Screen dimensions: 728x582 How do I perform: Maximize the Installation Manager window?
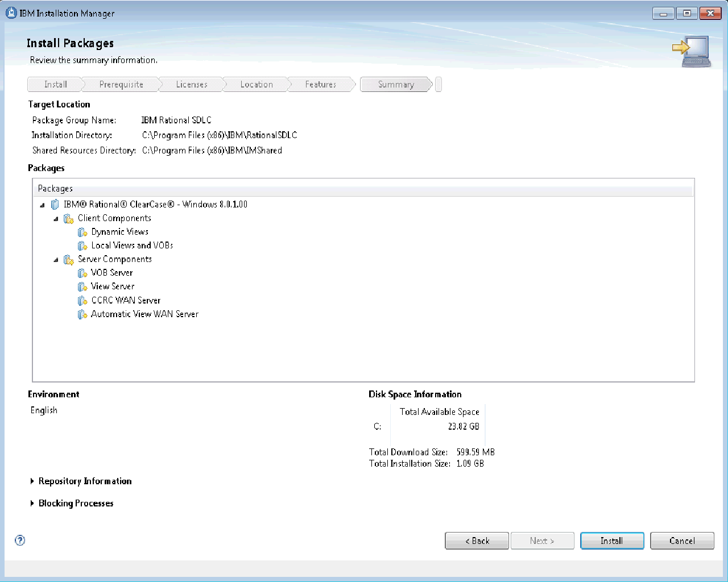pos(686,13)
